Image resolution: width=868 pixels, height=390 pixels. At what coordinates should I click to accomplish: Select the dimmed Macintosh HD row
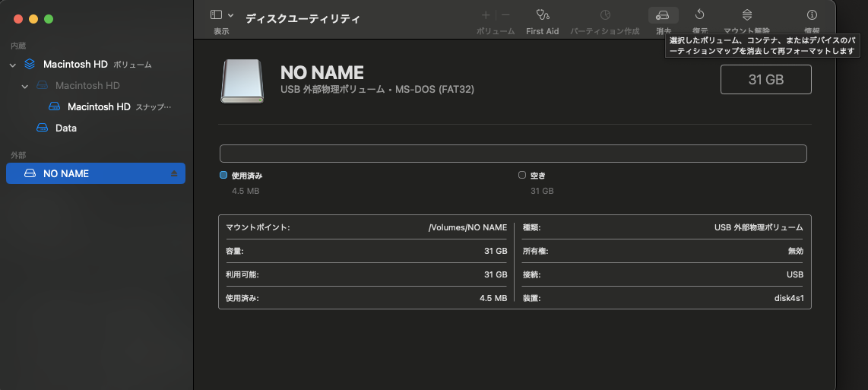point(96,85)
